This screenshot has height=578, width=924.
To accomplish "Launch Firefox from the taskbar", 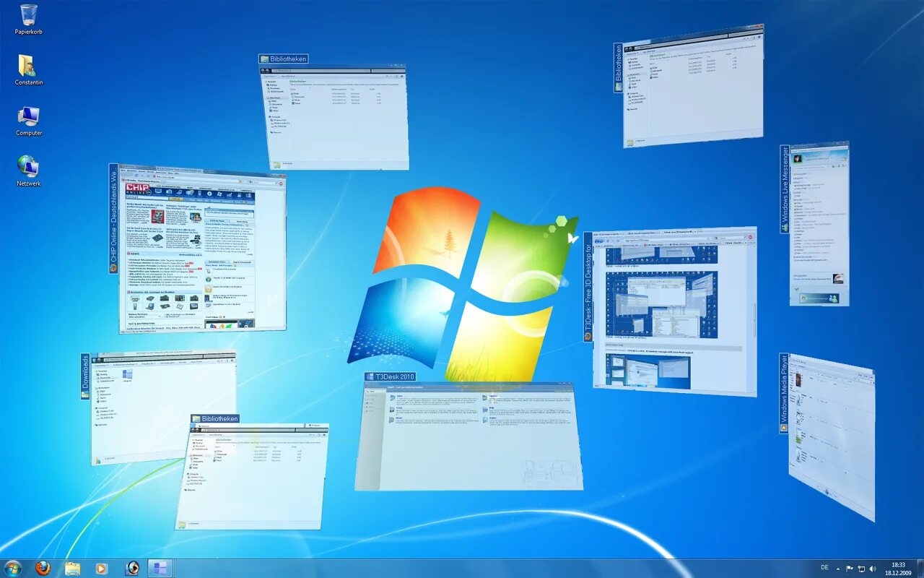I will [x=43, y=568].
